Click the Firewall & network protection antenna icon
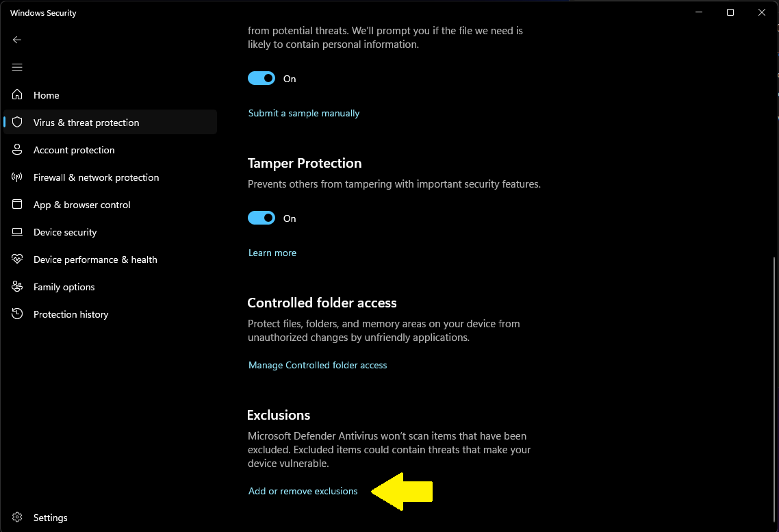This screenshot has width=779, height=532. [x=18, y=177]
